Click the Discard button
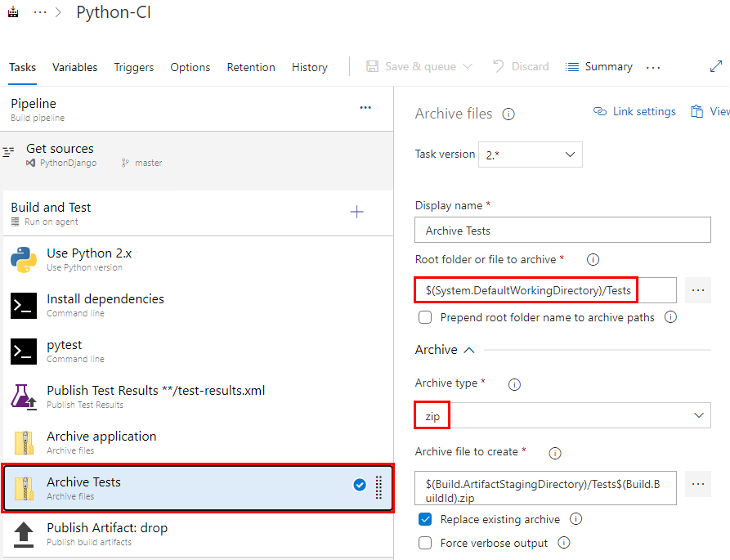This screenshot has height=560, width=730. tap(521, 66)
